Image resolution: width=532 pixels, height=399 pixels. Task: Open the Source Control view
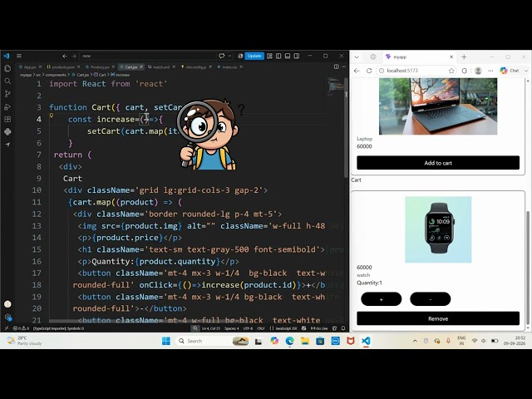(7, 94)
